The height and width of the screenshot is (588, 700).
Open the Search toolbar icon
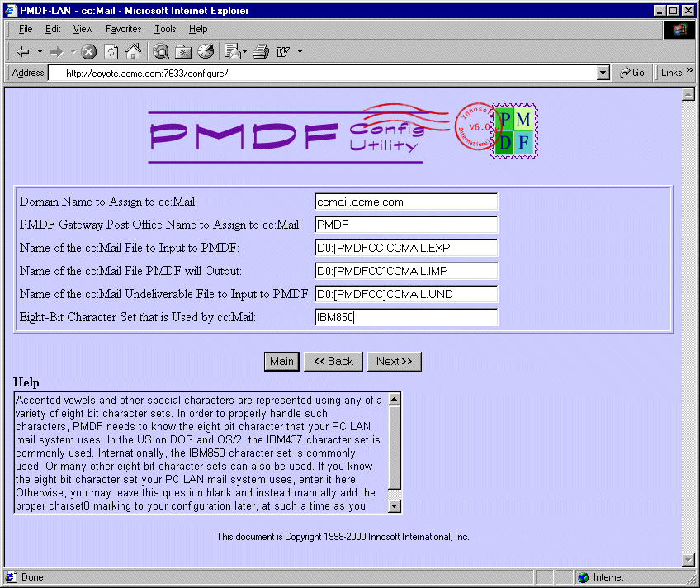pyautogui.click(x=161, y=51)
